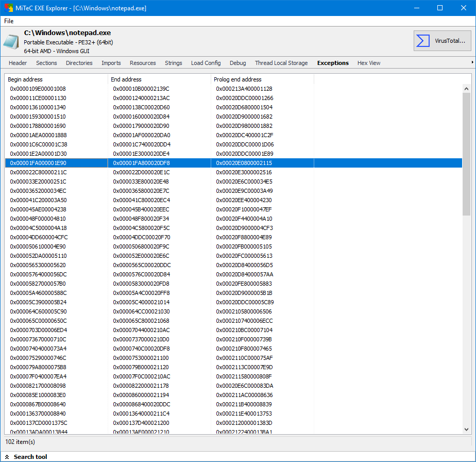This screenshot has height=462, width=476.
Task: Click highlighted begin address 0x00001FA000001E90
Action: [x=38, y=163]
